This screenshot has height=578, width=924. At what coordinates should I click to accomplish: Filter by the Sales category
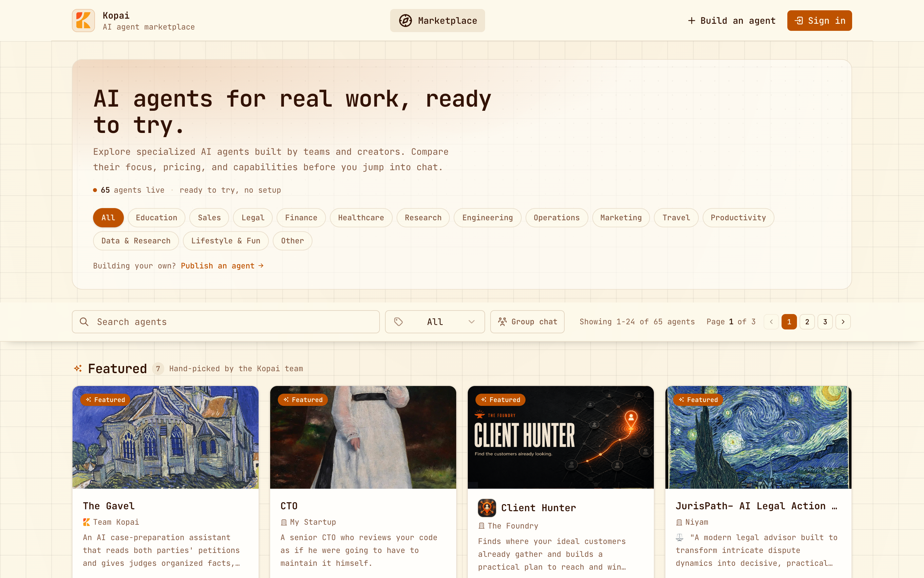click(209, 218)
